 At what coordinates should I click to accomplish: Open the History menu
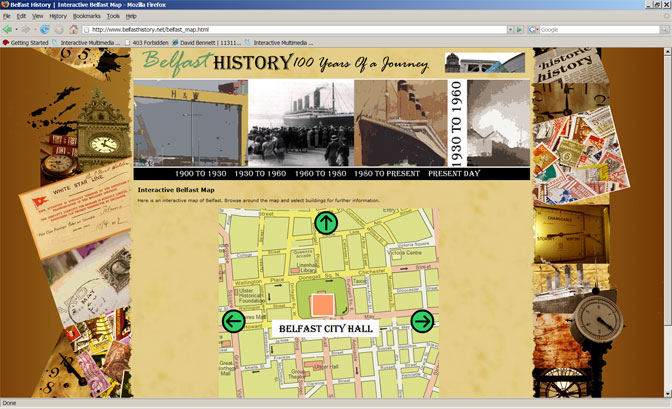coord(58,16)
